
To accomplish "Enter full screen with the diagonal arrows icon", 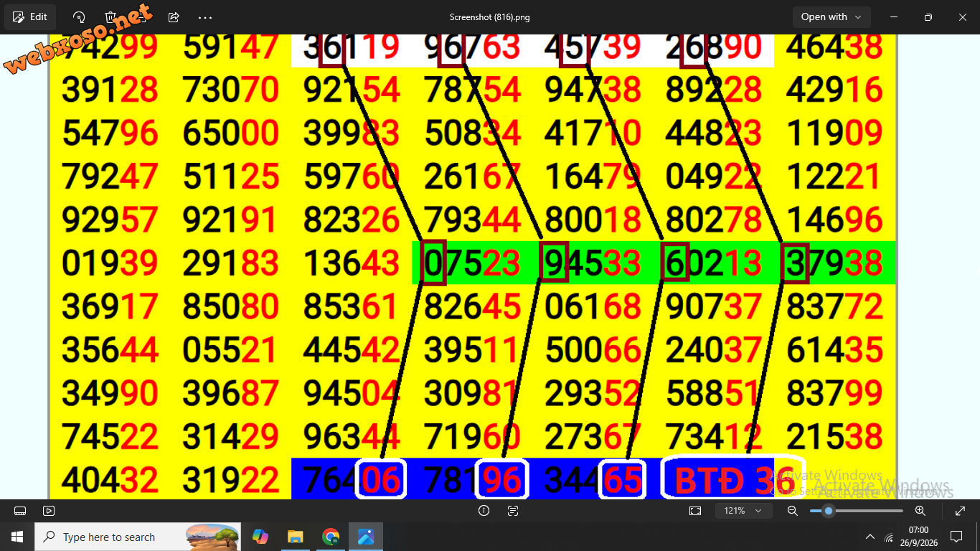I will [x=960, y=511].
